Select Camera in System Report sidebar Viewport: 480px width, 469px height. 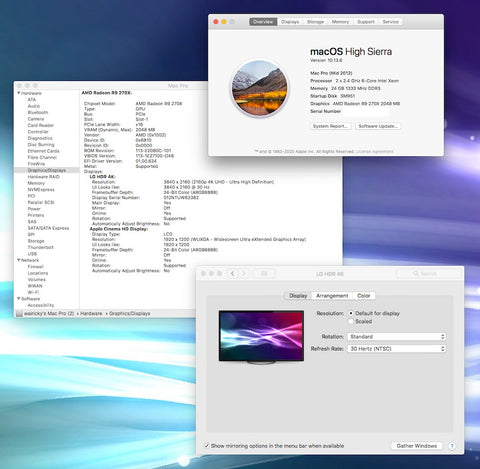(x=36, y=119)
